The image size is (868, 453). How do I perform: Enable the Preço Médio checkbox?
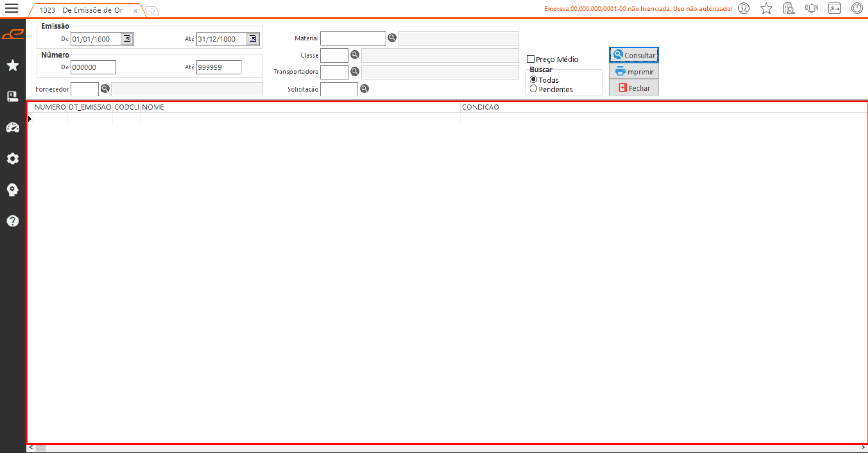[530, 59]
